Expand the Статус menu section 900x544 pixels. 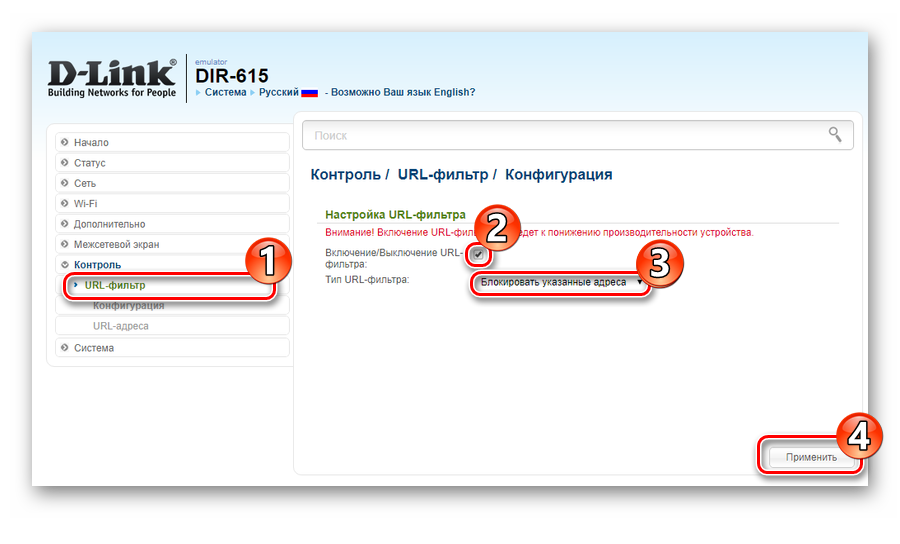point(172,163)
